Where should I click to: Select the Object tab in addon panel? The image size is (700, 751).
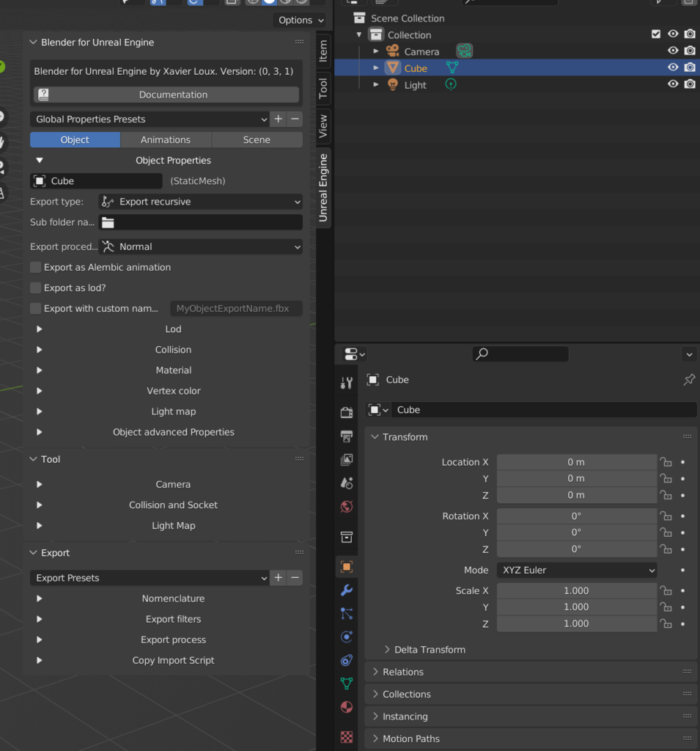[x=75, y=140]
